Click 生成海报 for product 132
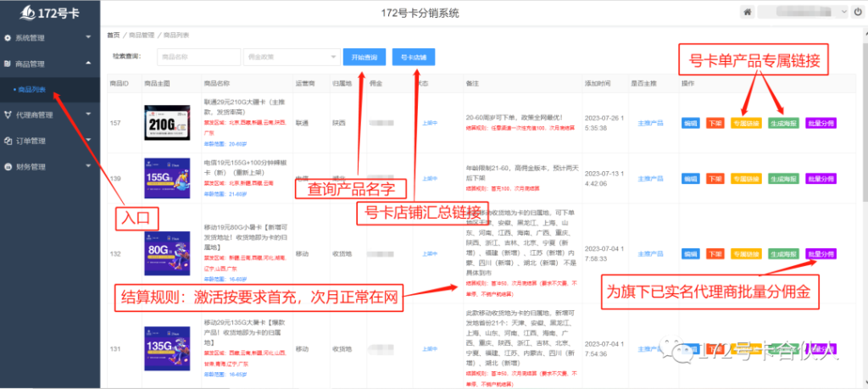The image size is (868, 389). tap(784, 254)
